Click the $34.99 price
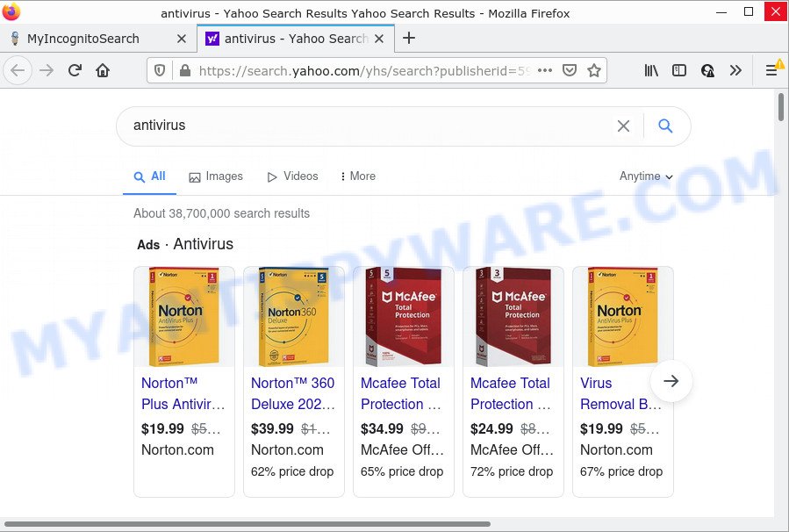This screenshot has height=532, width=789. [x=382, y=428]
